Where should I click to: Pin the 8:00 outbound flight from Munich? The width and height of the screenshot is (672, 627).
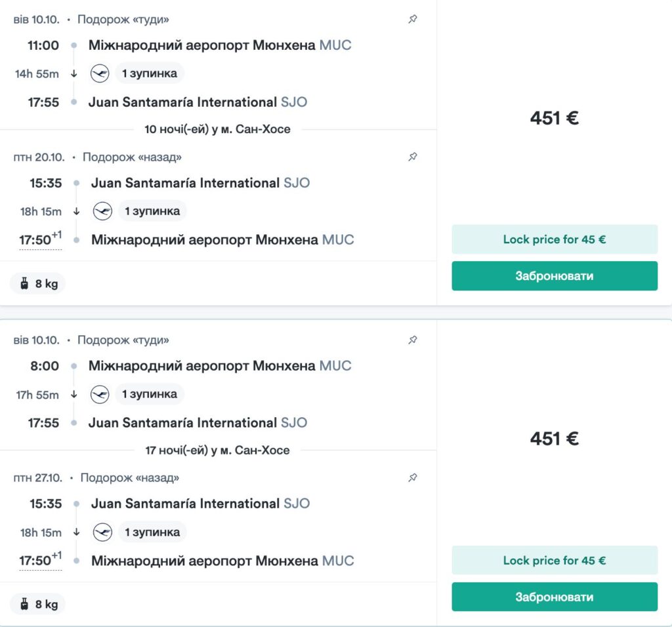[413, 340]
